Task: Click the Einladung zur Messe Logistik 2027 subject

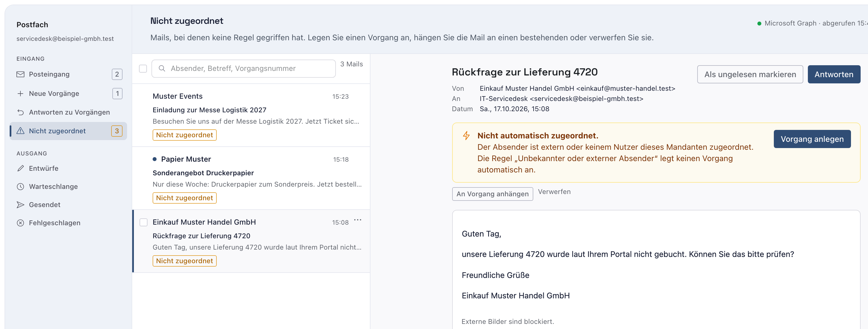Action: point(209,110)
